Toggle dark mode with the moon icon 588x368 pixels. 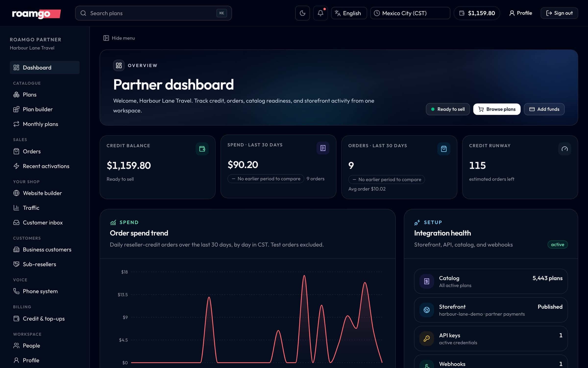click(x=302, y=13)
